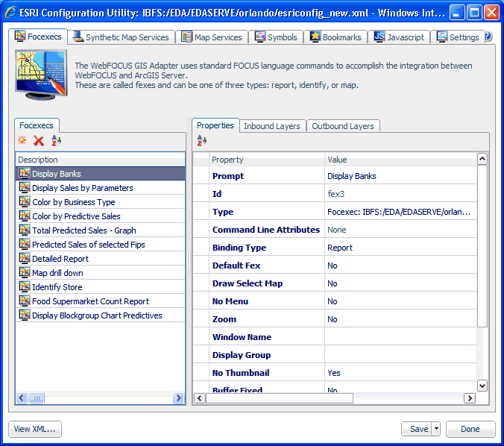
Task: Click the View XML... button
Action: coord(35,429)
